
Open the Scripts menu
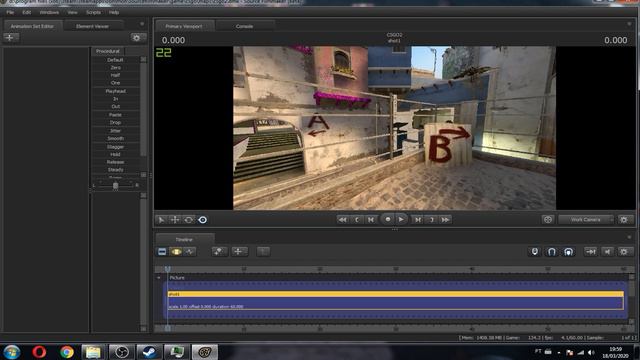click(x=93, y=12)
